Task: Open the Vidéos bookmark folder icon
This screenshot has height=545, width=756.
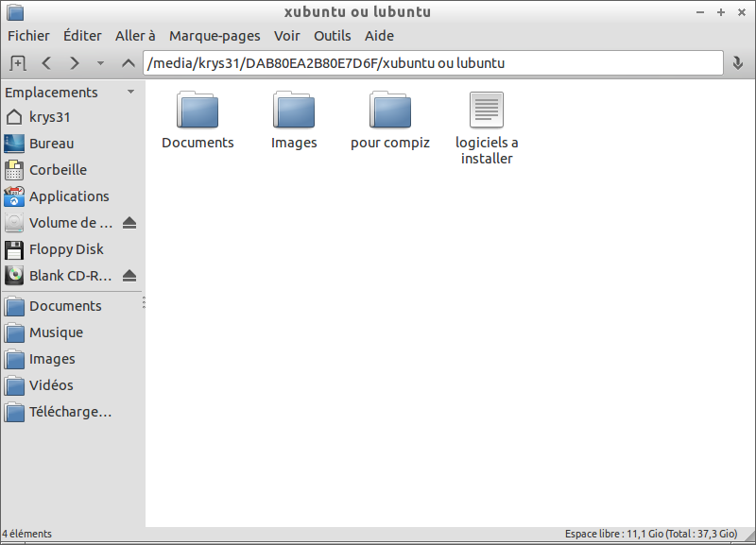Action: click(x=14, y=385)
